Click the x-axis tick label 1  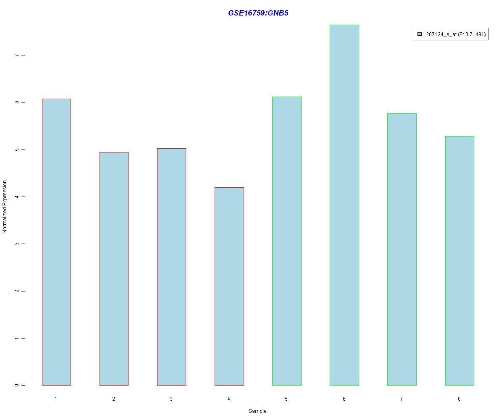click(x=56, y=399)
